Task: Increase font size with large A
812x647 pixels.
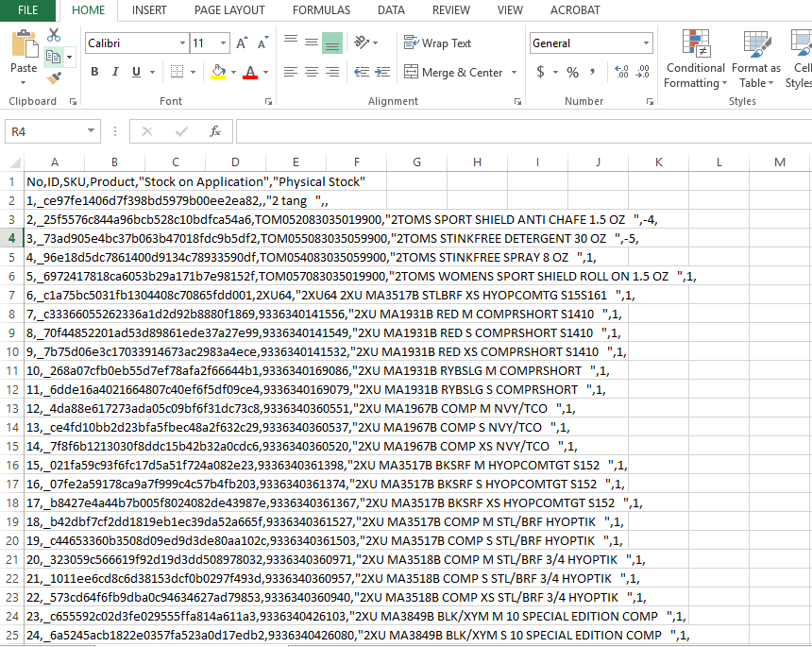Action: pos(242,43)
